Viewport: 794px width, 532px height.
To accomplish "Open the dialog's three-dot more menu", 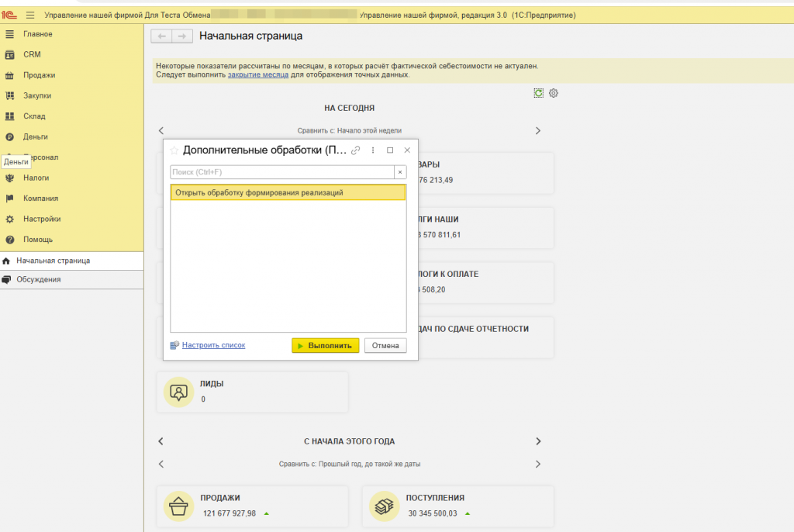I will tap(373, 150).
